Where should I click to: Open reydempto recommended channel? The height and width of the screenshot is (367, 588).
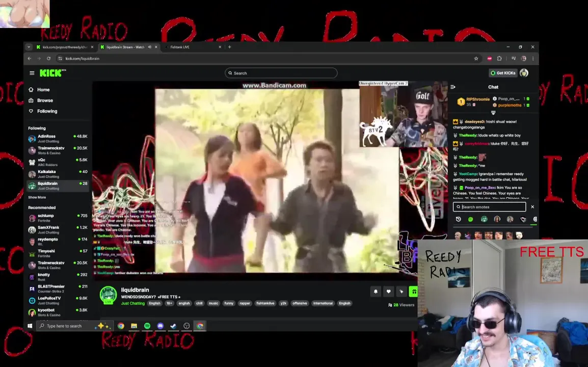58,241
